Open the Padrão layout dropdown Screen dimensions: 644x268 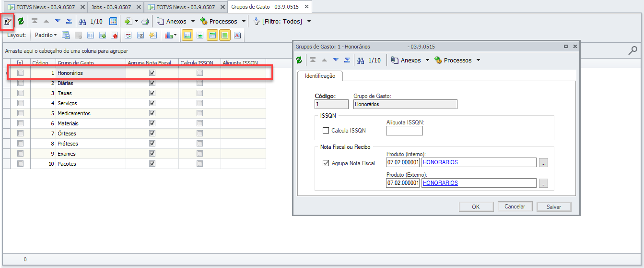point(46,35)
